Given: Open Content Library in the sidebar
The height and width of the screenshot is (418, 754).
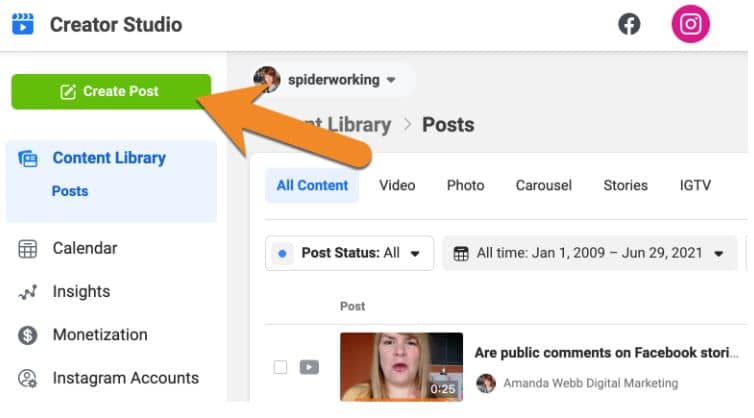Looking at the screenshot, I should tap(109, 158).
